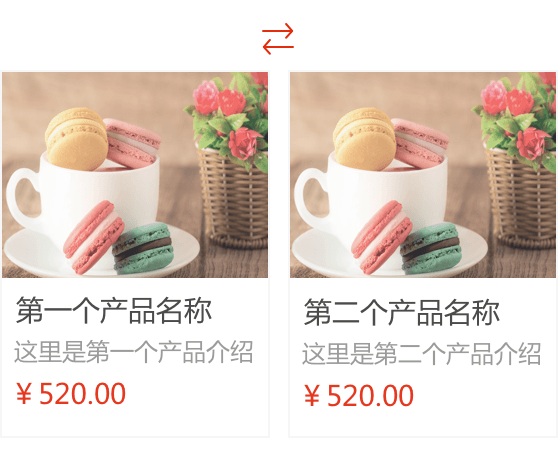This screenshot has height=460, width=560.
Task: Click pink macaron on saucer in second photo
Action: (381, 237)
